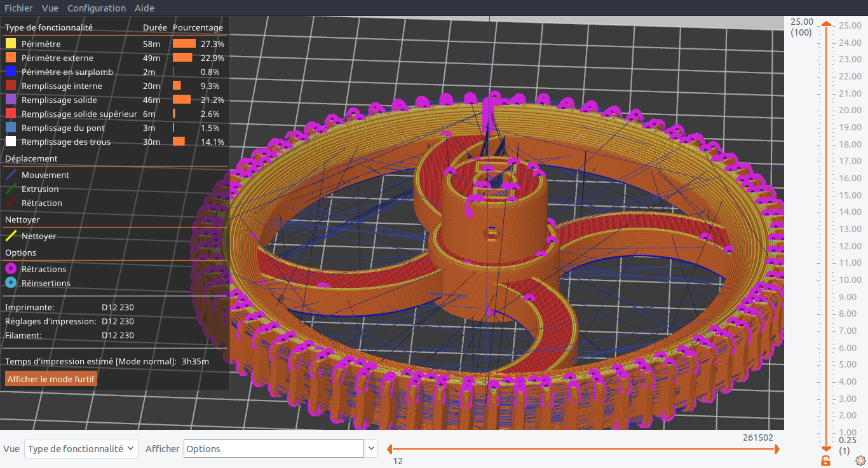Toggle the orange lock icon under the vertical slider
The width and height of the screenshot is (868, 468).
825,460
